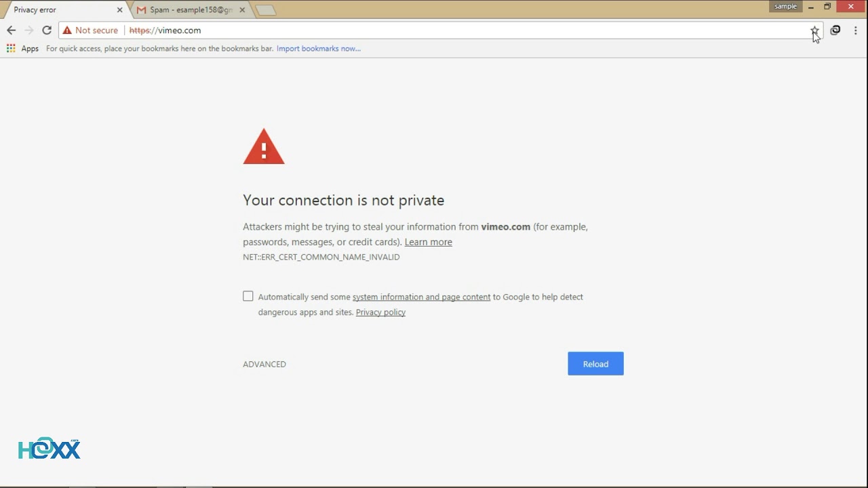Close the Privacy error tab
The height and width of the screenshot is (488, 868).
coord(120,10)
